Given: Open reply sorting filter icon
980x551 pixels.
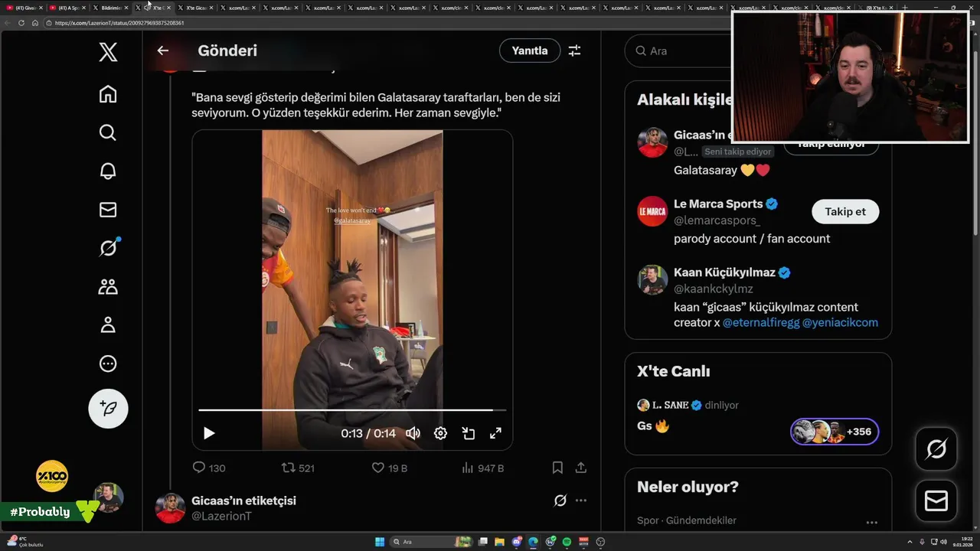Looking at the screenshot, I should [x=574, y=51].
